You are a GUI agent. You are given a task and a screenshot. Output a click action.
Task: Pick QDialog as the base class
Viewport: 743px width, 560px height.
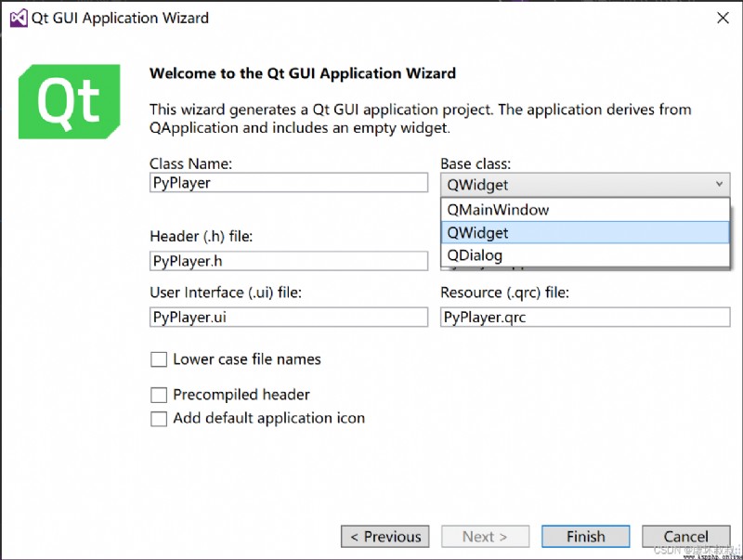pos(585,255)
